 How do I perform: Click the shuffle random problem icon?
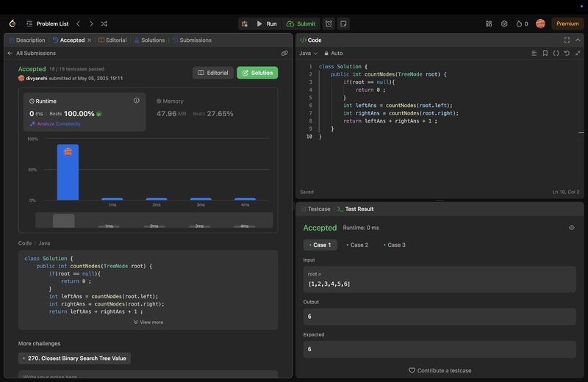104,24
